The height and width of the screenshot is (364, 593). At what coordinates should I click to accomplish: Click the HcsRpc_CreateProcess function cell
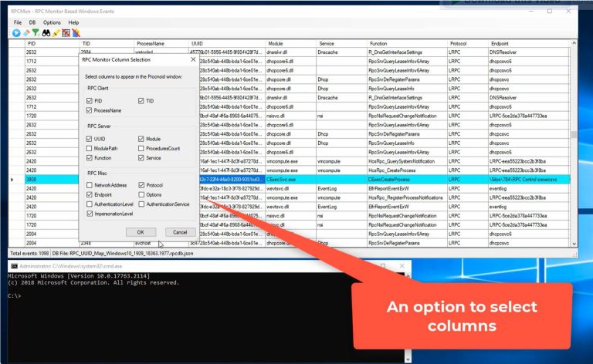(x=407, y=170)
